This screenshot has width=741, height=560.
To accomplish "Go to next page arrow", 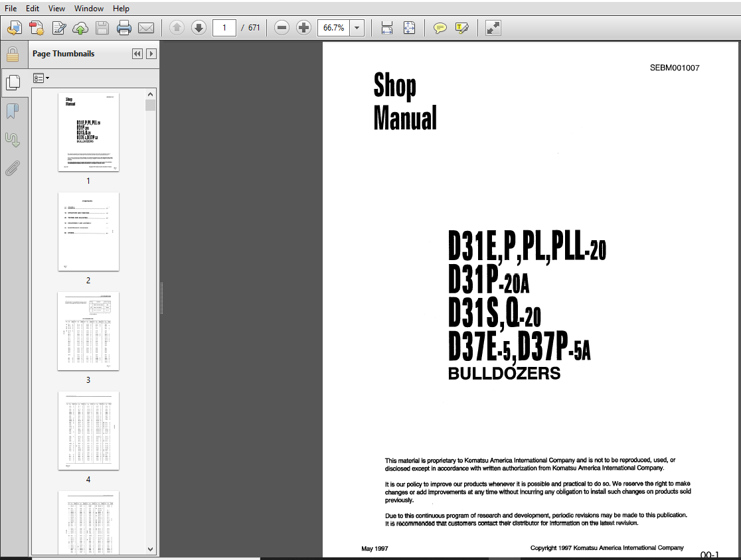I will tap(199, 28).
